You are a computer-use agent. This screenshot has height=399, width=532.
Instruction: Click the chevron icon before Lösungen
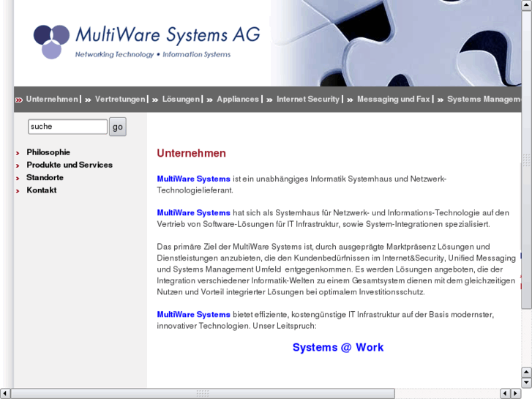pos(155,100)
